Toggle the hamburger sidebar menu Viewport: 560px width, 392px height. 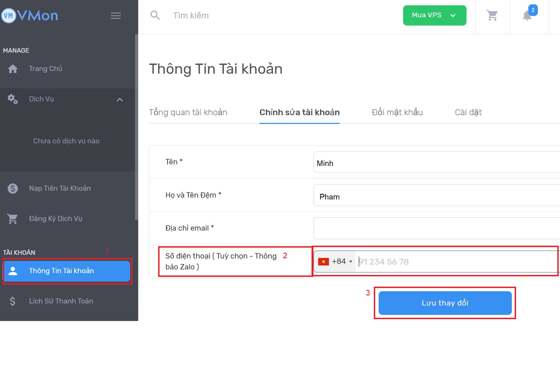point(116,16)
